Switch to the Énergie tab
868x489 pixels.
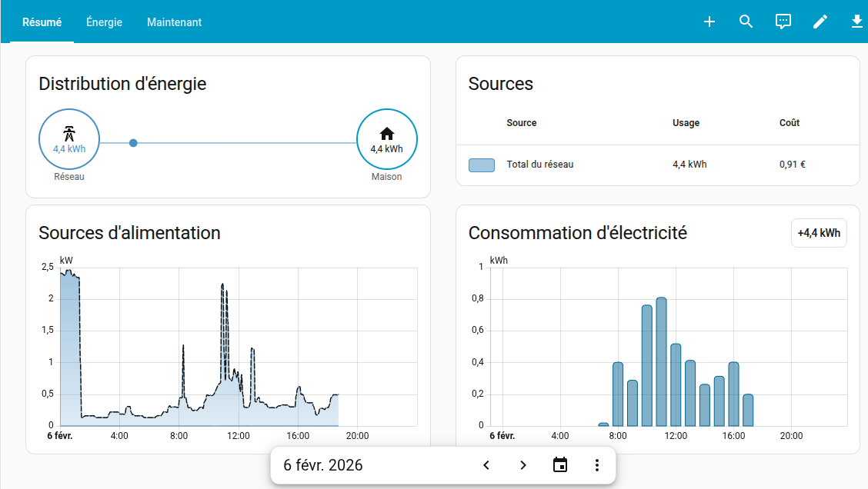click(x=104, y=22)
